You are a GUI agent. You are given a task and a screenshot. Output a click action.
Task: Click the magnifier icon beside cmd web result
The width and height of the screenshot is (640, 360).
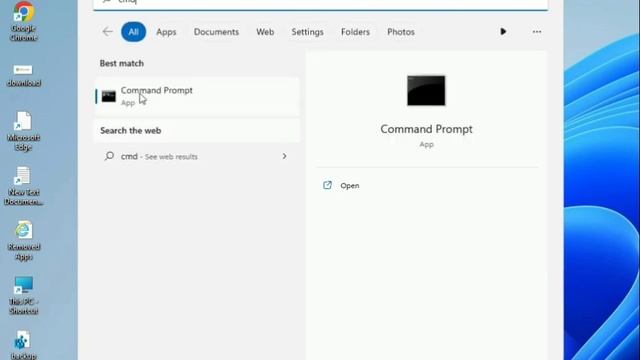[x=109, y=156]
